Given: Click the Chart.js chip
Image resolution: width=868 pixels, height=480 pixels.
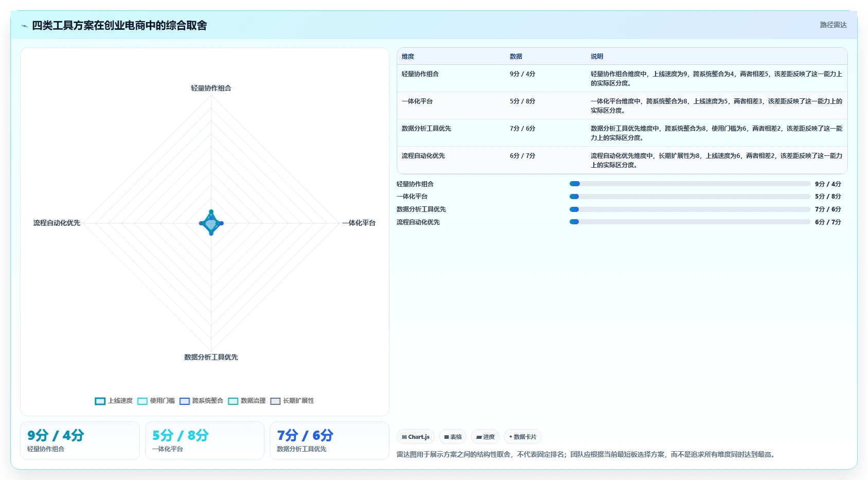Looking at the screenshot, I should click(416, 437).
